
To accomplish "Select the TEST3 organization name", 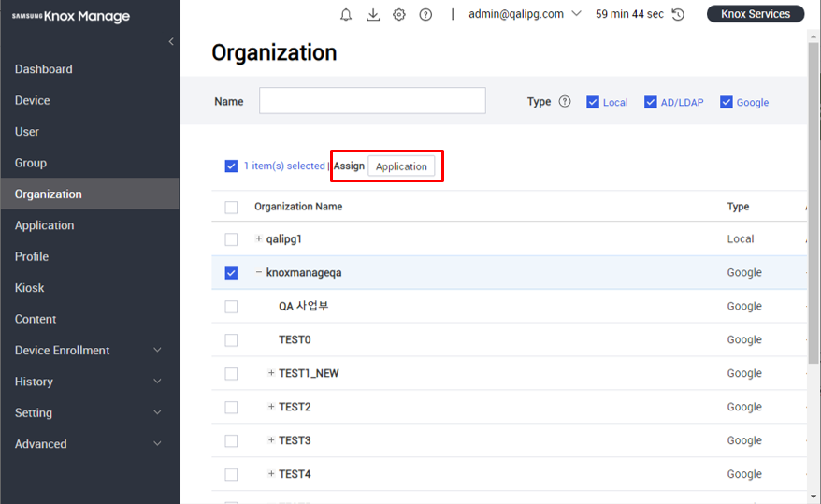I will pos(295,440).
